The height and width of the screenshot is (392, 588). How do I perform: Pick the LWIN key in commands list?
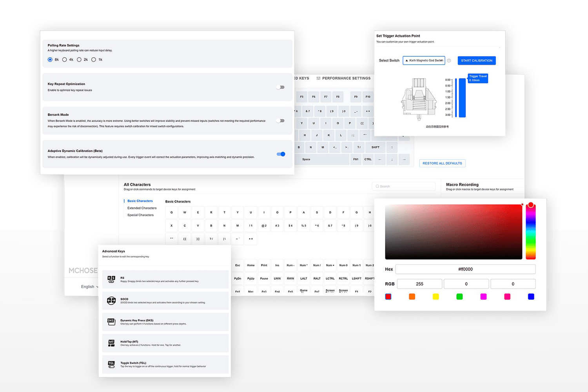coord(277,279)
